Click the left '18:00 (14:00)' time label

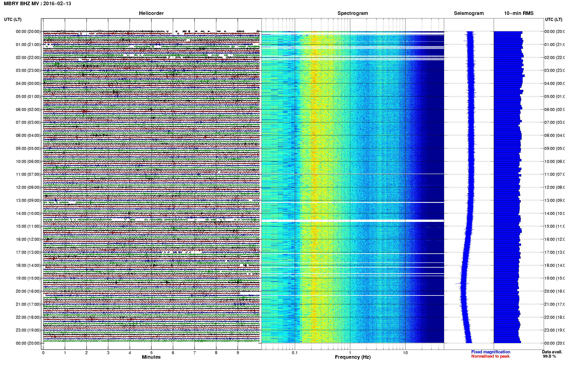pyautogui.click(x=28, y=265)
